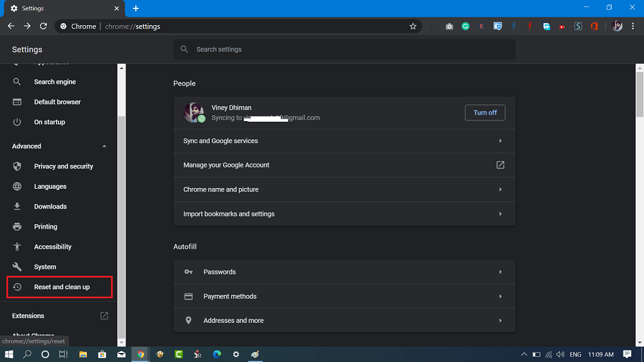Viewport: 644px width, 362px height.
Task: Open Printing settings section
Action: 46,226
